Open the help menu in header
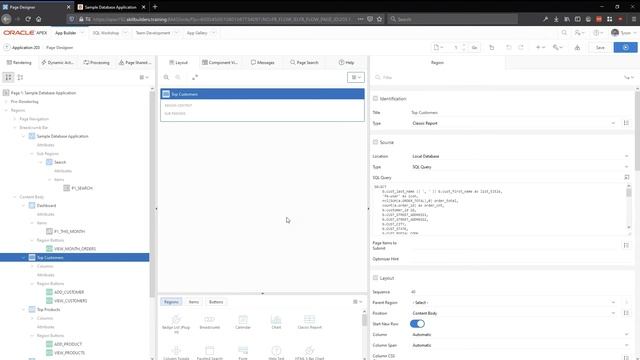 coord(598,33)
